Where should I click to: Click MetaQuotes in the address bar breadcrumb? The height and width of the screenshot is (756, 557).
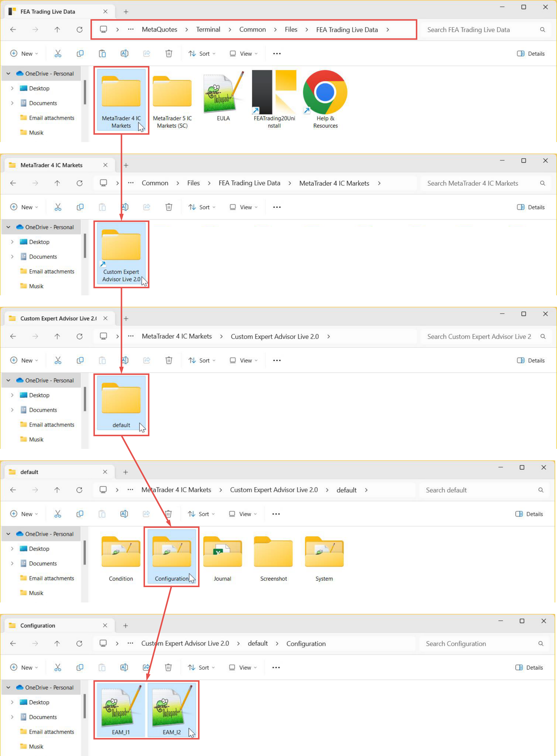159,29
